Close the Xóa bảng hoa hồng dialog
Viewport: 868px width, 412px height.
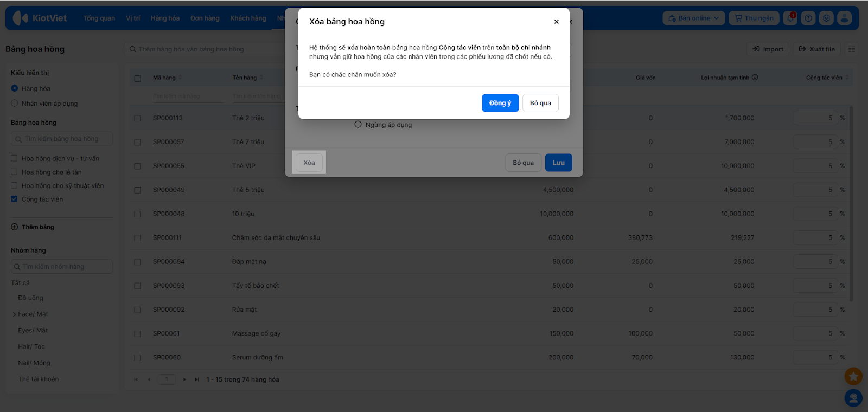point(556,22)
